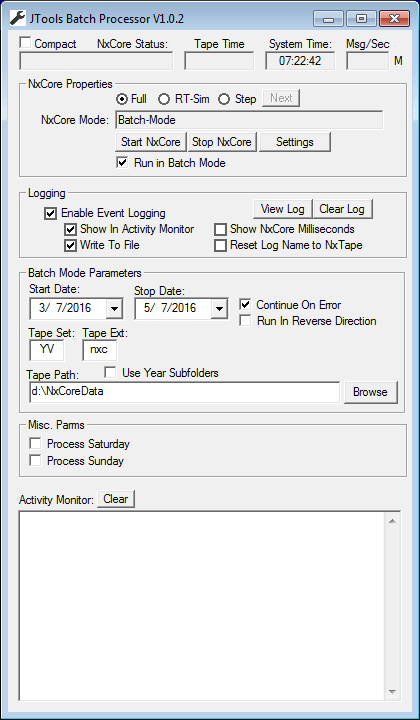Open the View Log button
Viewport: 420px width, 720px height.
(282, 209)
